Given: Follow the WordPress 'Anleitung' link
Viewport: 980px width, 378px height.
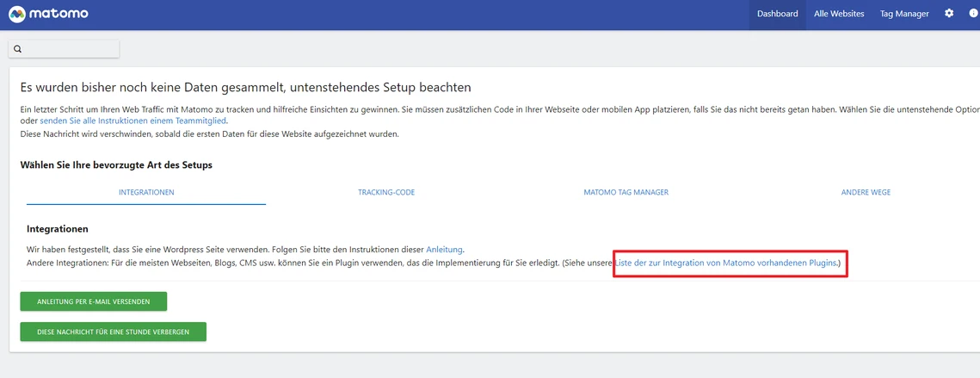Looking at the screenshot, I should (x=444, y=249).
